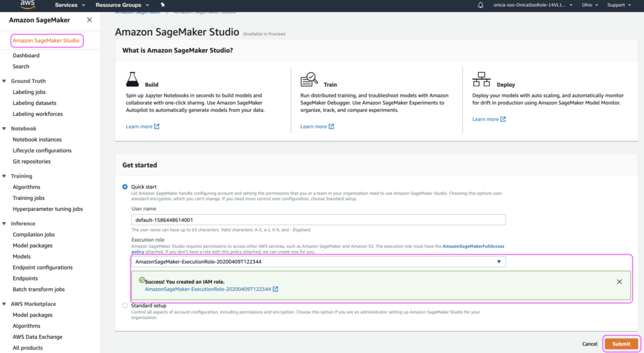Click the Build flask icon
Viewport: 644px width, 353px height.
point(132,79)
